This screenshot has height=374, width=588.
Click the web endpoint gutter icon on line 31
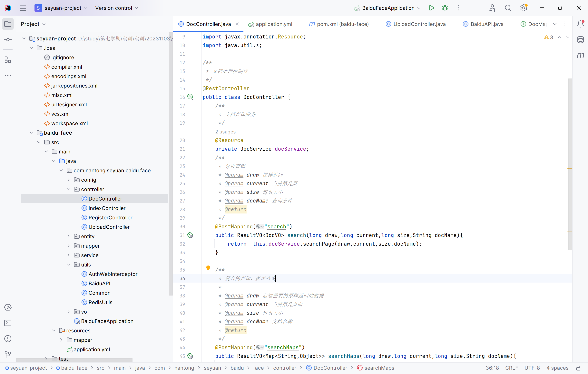pos(190,235)
